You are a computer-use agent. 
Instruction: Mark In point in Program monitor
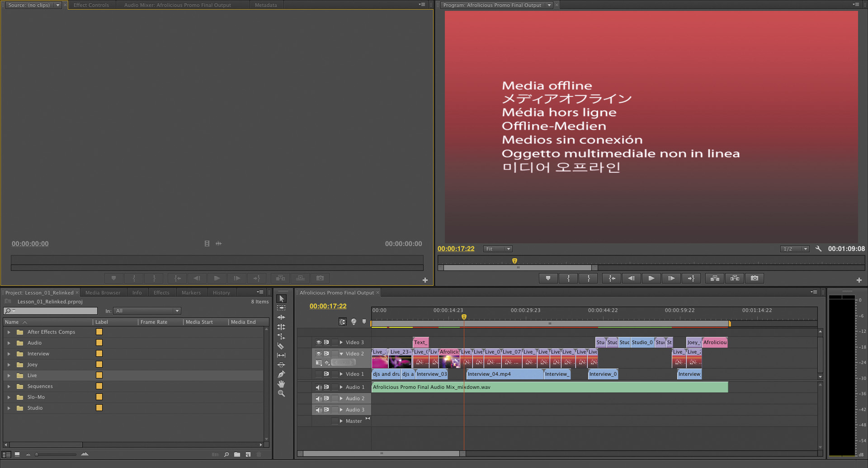click(x=568, y=278)
